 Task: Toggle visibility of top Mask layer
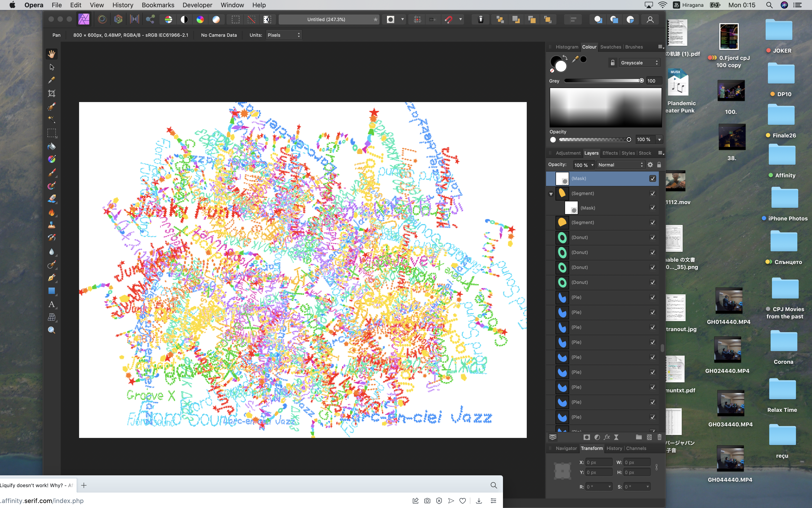click(653, 178)
